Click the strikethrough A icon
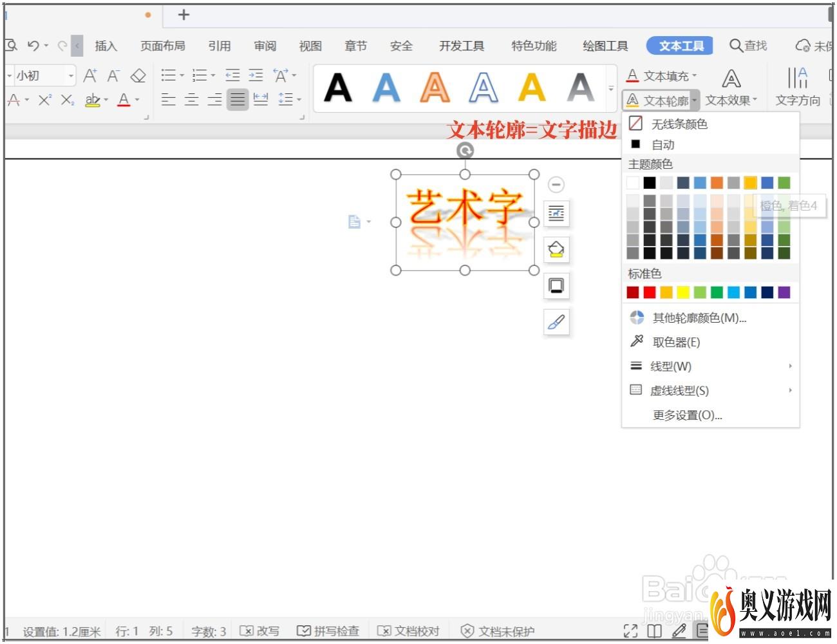The width and height of the screenshot is (837, 644). 14,100
